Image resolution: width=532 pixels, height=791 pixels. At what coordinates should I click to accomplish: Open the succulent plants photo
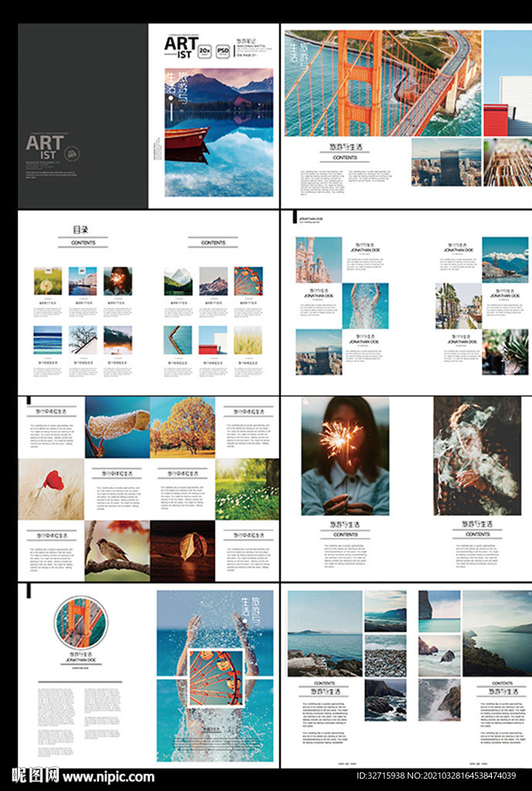[x=505, y=352]
